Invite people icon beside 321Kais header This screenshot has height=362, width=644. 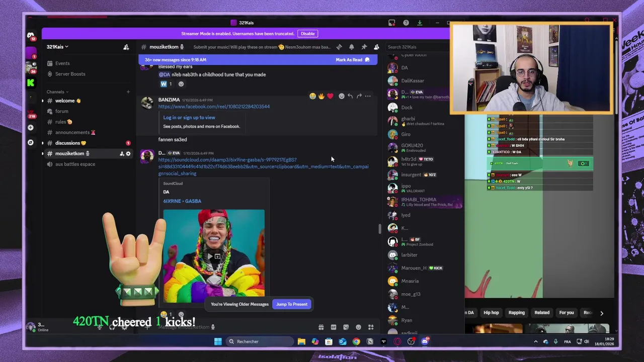click(126, 47)
